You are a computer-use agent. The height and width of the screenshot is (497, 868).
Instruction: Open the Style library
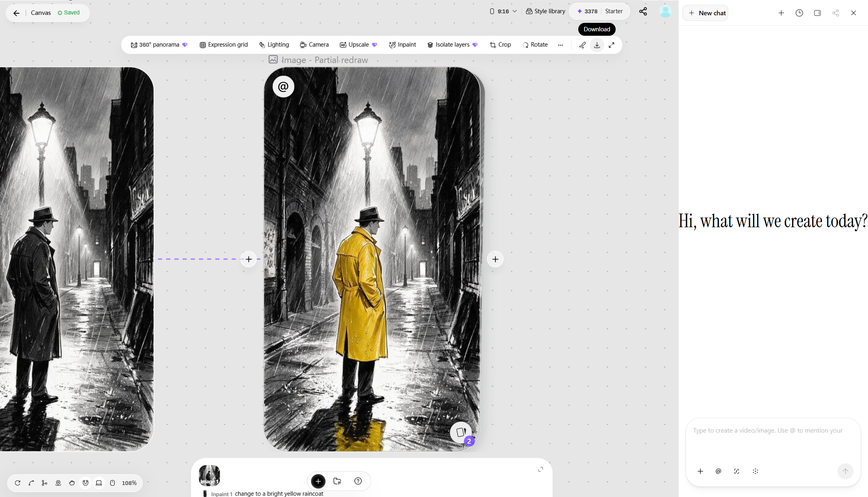pos(546,11)
